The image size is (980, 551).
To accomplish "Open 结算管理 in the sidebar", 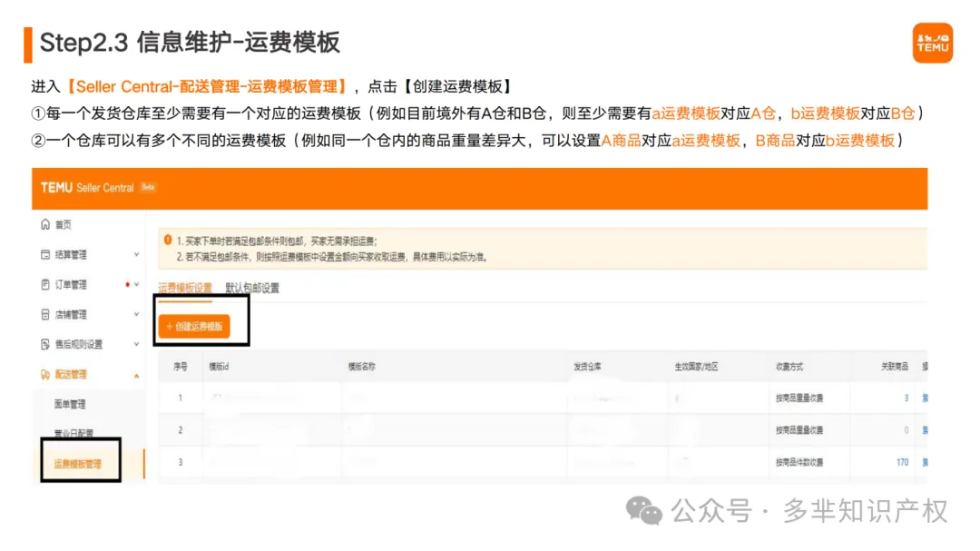I will 71,254.
